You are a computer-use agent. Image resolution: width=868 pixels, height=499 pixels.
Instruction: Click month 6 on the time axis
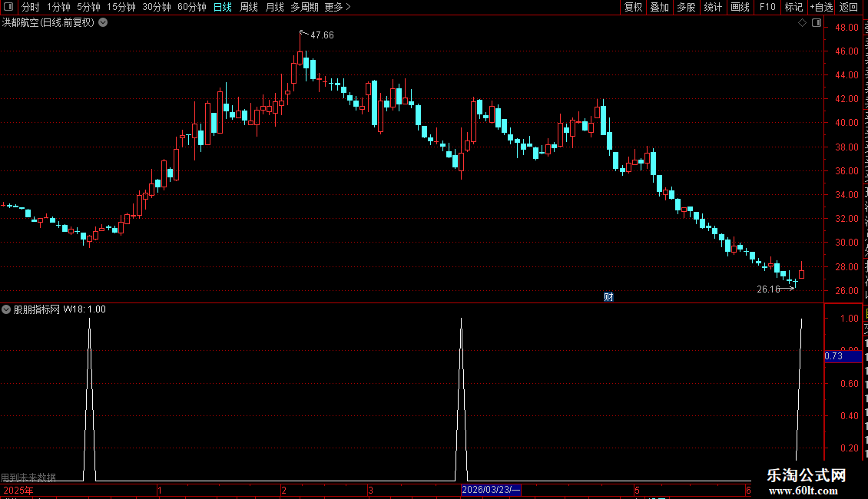tap(748, 491)
